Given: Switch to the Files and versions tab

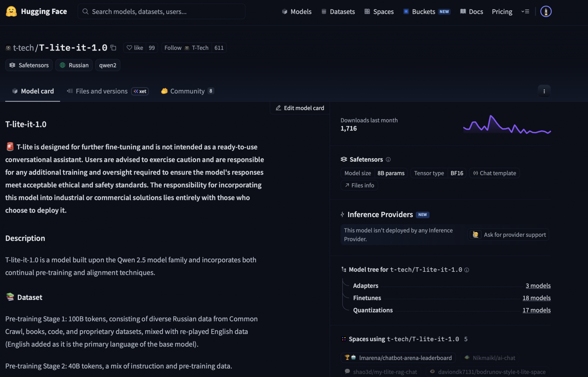Looking at the screenshot, I should 101,91.
